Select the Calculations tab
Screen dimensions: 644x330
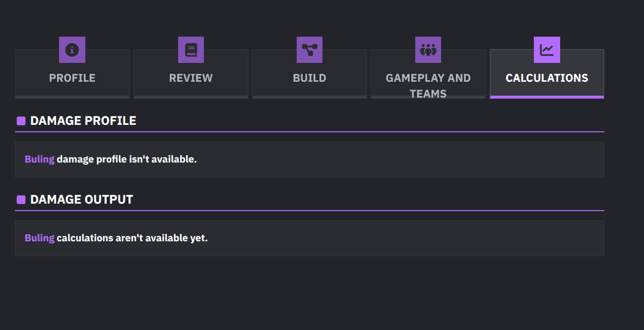click(547, 74)
